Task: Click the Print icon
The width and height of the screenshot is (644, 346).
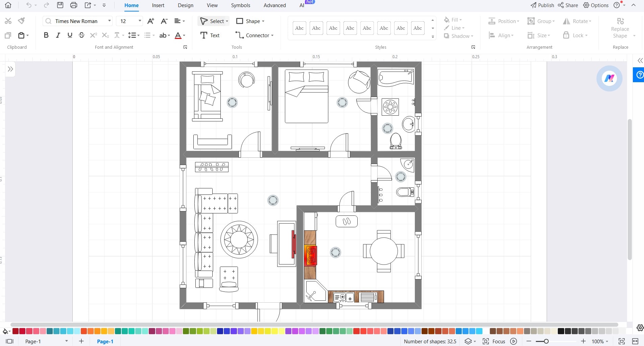Action: pos(74,5)
